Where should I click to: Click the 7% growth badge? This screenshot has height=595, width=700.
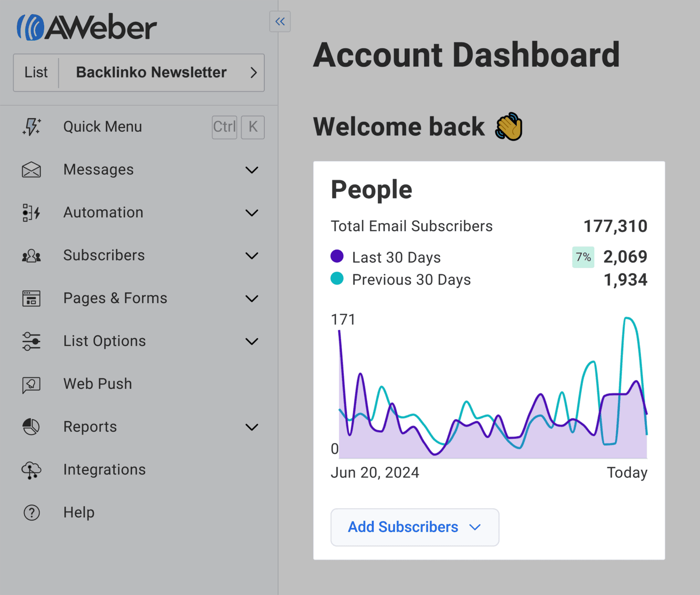click(583, 257)
